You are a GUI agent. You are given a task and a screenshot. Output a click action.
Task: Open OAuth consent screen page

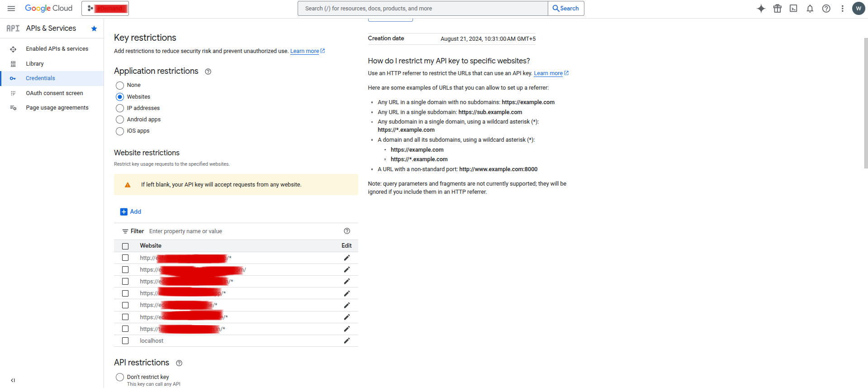54,93
